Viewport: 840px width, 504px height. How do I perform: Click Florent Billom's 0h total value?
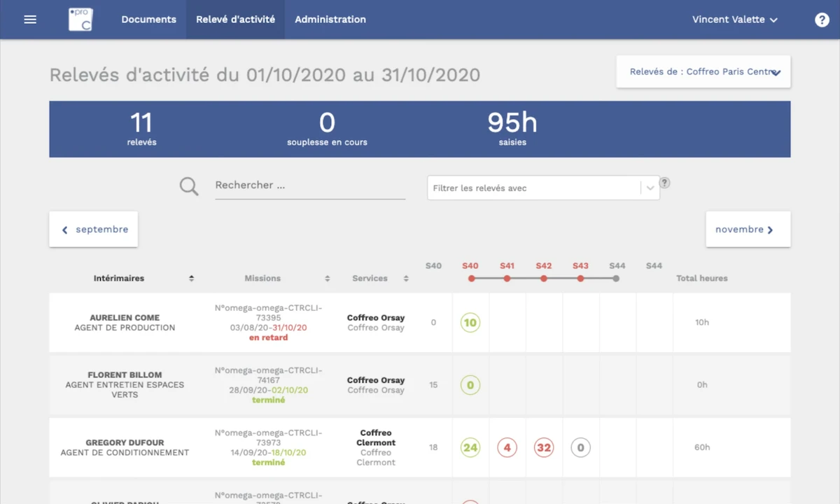pyautogui.click(x=702, y=385)
